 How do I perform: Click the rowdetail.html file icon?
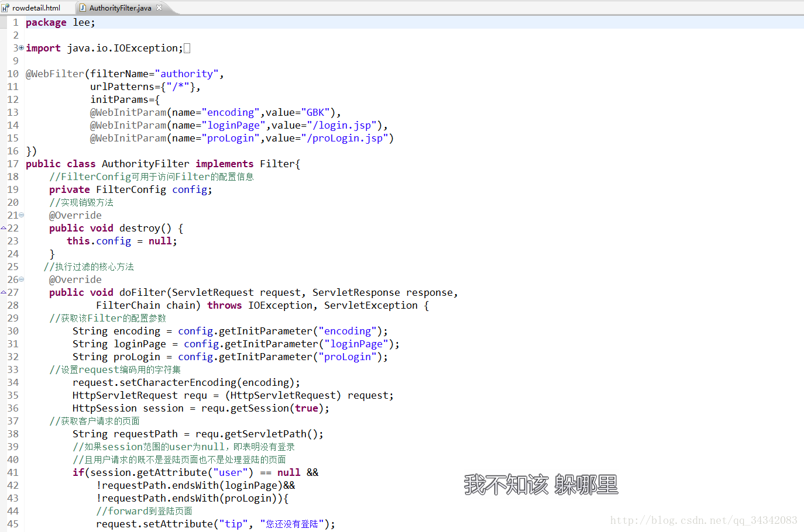5,8
